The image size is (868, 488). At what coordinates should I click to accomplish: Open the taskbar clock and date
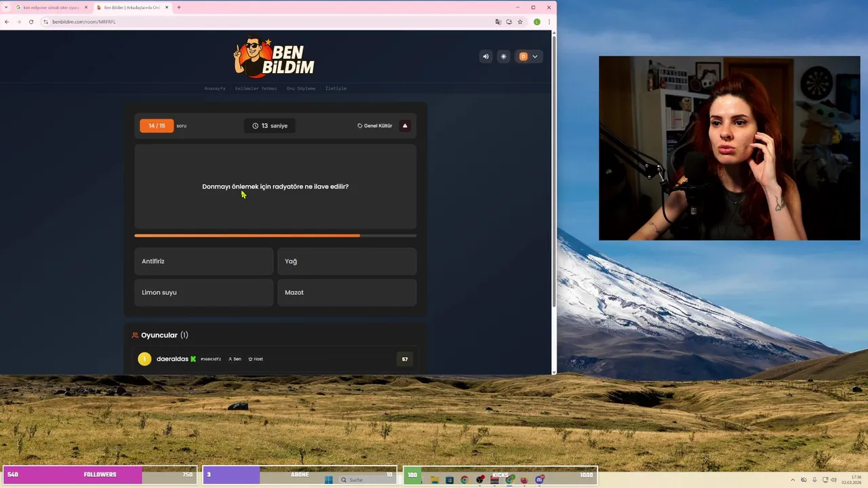coord(852,480)
